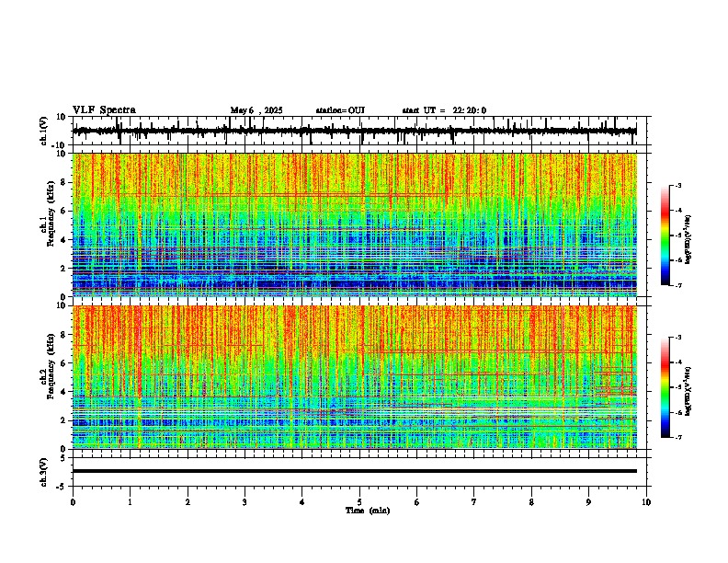Click the ch.1 frequency spectrogram panel
The height and width of the screenshot is (563, 728).
355,224
